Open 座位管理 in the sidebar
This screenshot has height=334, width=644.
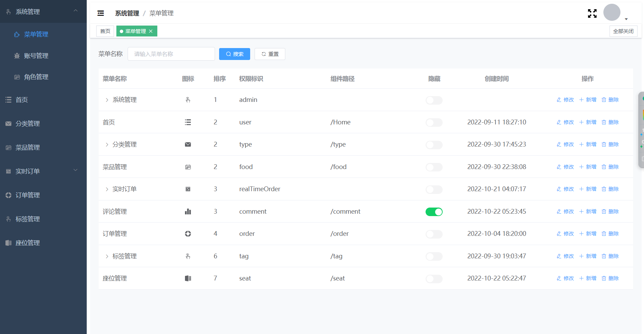pos(43,243)
